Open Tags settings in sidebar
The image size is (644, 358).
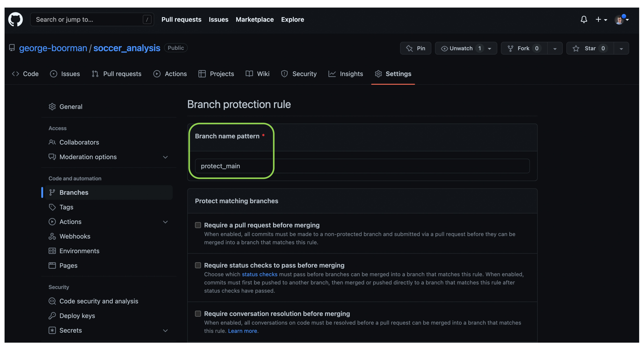[109, 207]
